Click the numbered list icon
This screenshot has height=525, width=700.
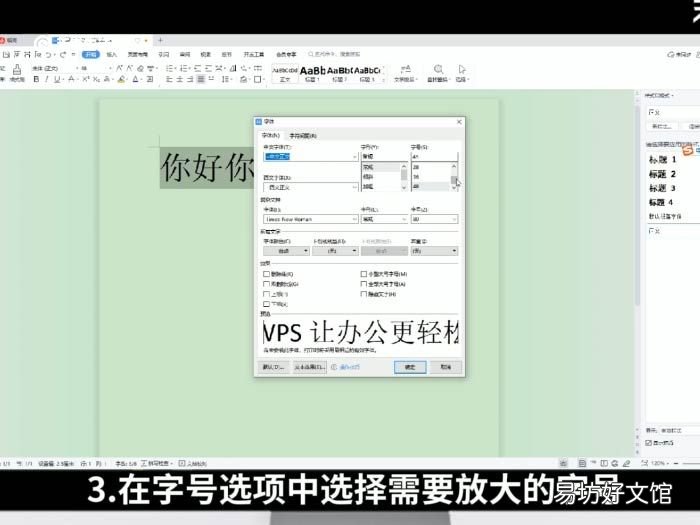[183, 68]
